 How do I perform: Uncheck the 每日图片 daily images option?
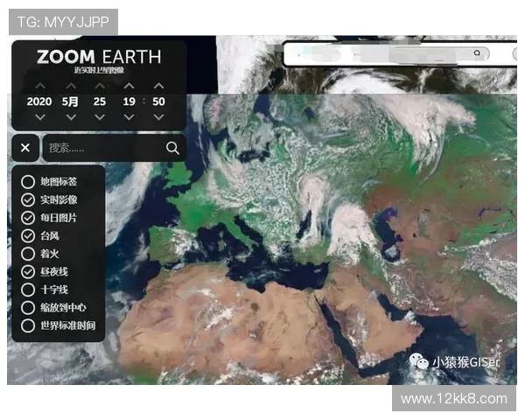tap(28, 218)
